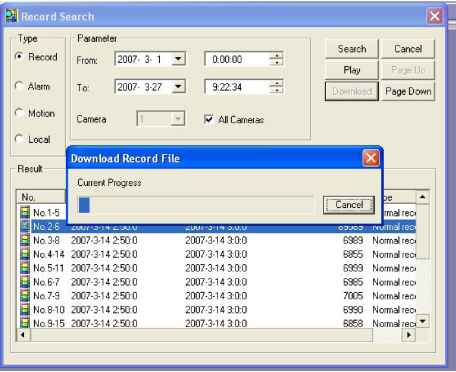Click the Cancel button in Record Search
The width and height of the screenshot is (456, 372).
[x=408, y=49]
